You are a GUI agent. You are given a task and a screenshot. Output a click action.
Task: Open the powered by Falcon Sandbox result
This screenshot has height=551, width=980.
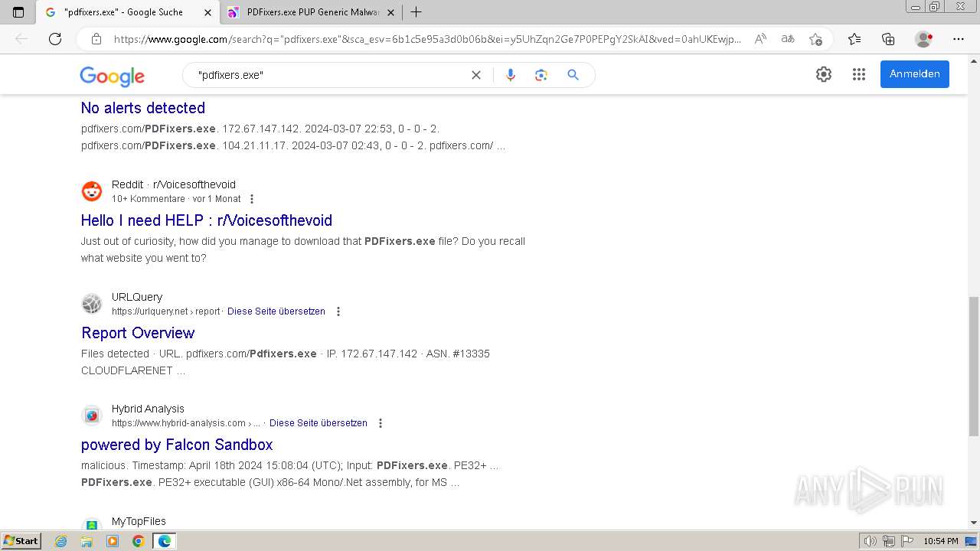point(177,445)
